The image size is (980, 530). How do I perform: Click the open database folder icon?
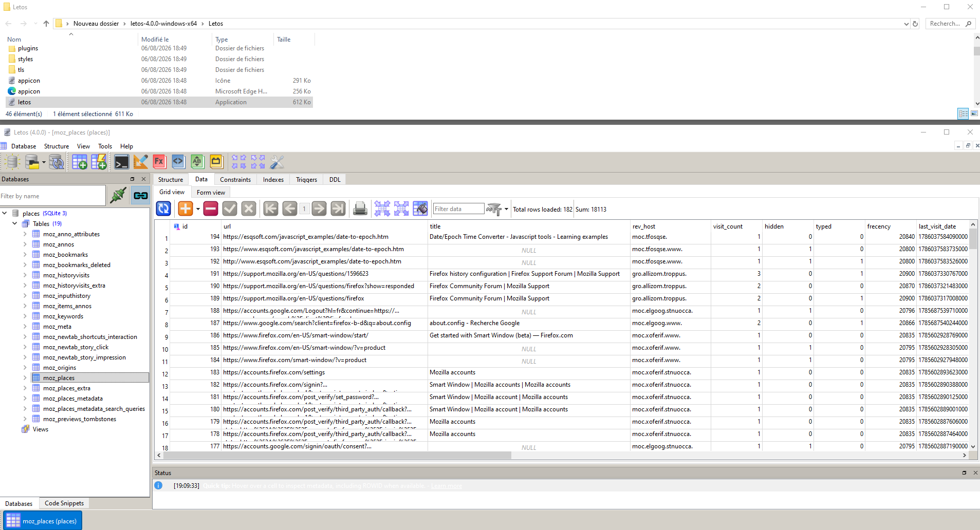32,162
